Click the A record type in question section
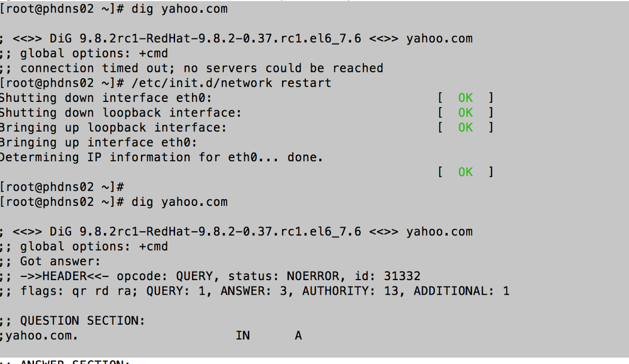The image size is (629, 364). (x=298, y=336)
